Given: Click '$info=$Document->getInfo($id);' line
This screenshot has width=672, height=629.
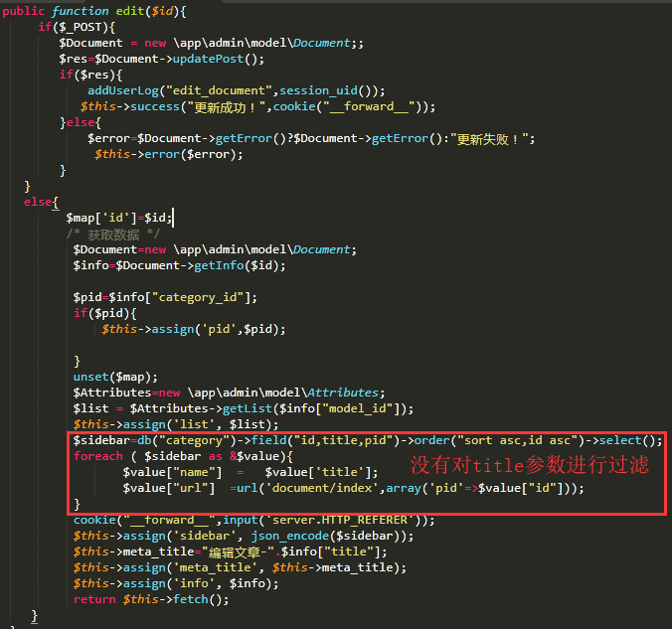Looking at the screenshot, I should [x=179, y=265].
